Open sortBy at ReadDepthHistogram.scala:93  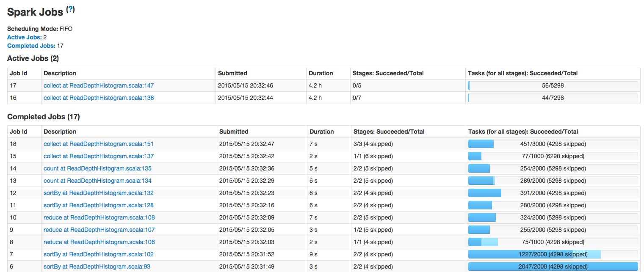pyautogui.click(x=97, y=267)
